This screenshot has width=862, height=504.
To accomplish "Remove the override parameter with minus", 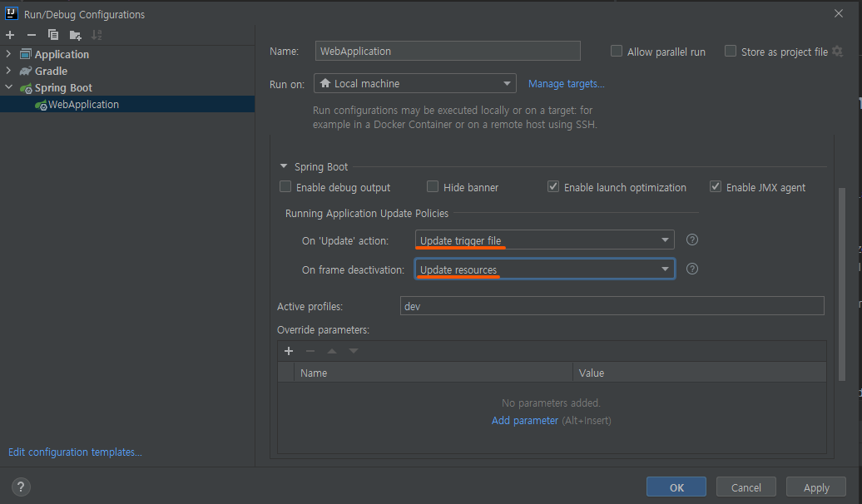I will tap(310, 351).
